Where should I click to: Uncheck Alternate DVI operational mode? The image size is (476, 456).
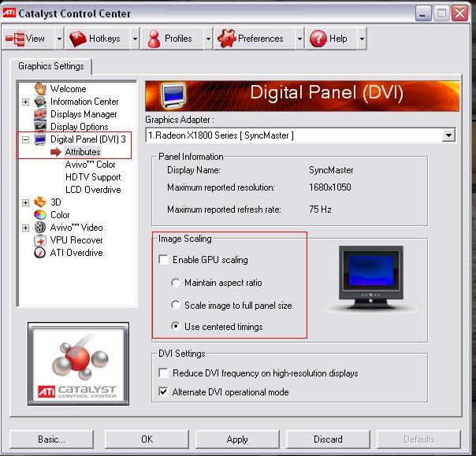[x=164, y=391]
